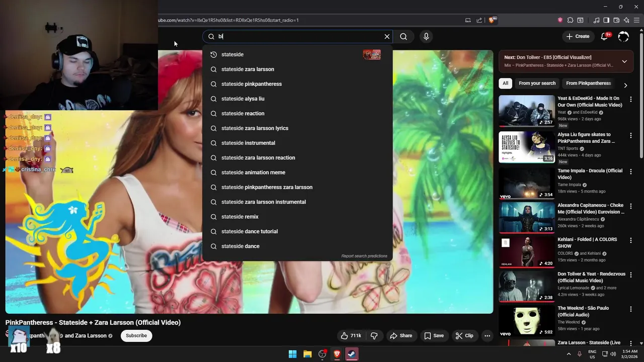Image resolution: width=644 pixels, height=362 pixels.
Task: Open options for The Weeknd São Paulo video
Action: coord(630,310)
